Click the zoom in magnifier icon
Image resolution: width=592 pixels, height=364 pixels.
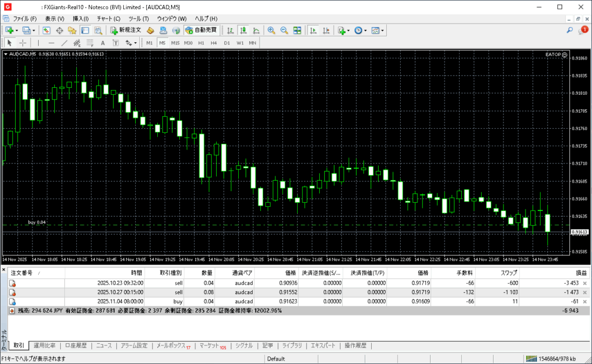click(x=271, y=30)
